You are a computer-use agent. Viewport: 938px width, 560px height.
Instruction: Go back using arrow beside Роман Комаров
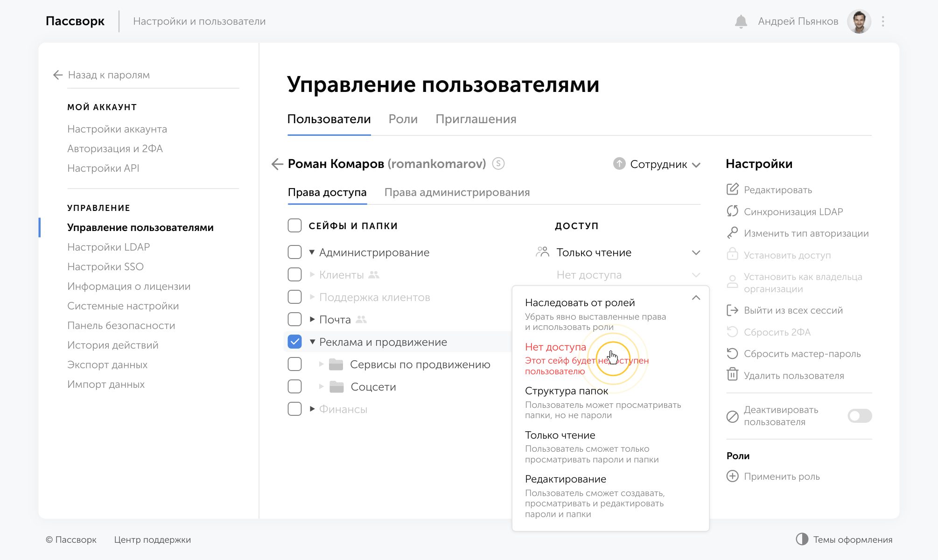click(277, 164)
